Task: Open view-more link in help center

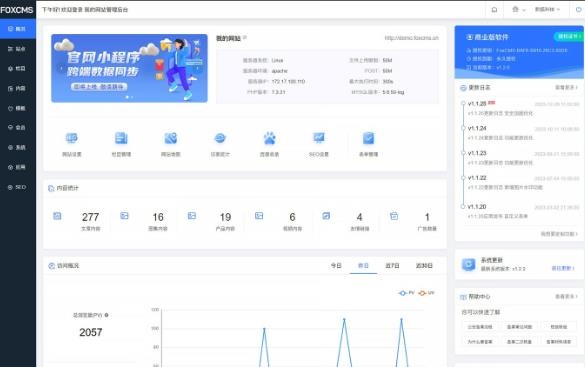Action: coord(566,297)
